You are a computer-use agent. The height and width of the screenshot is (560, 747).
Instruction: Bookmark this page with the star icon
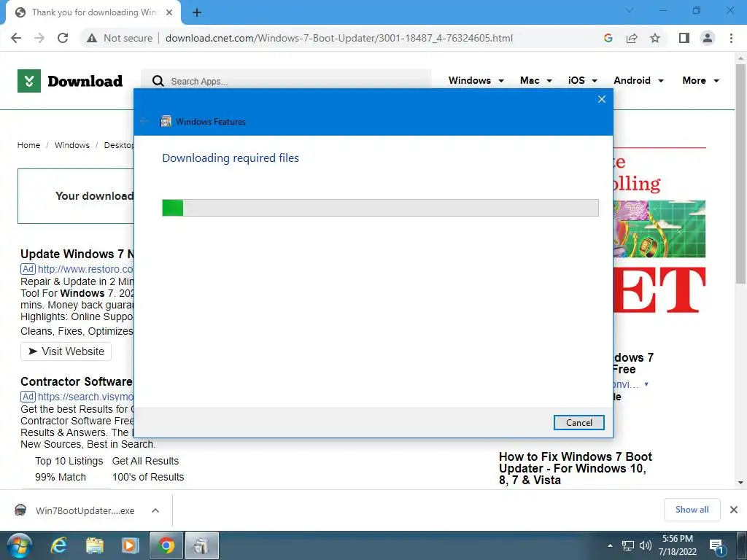click(655, 38)
